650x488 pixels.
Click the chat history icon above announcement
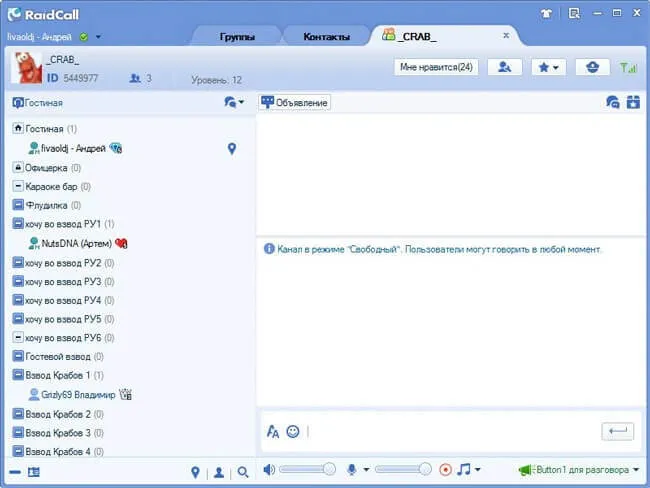pos(613,102)
